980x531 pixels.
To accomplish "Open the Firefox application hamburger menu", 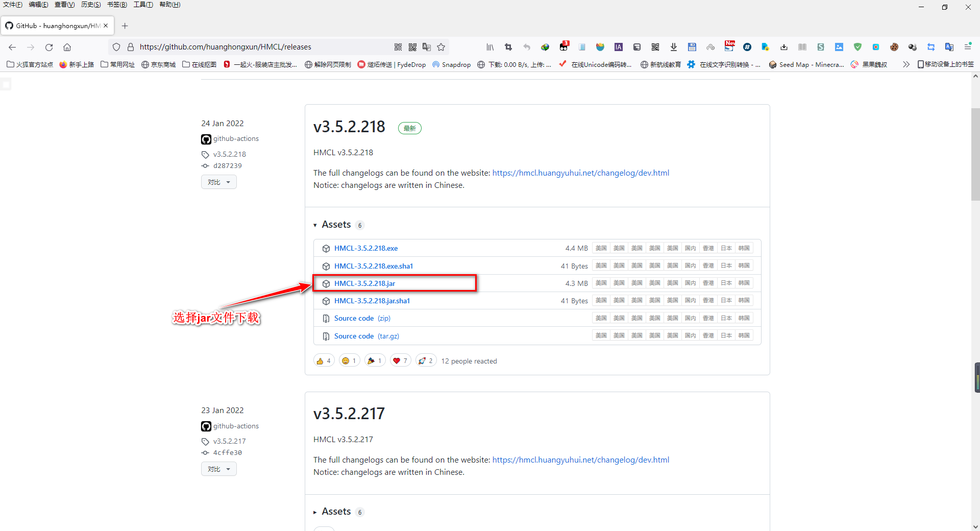I will [968, 47].
